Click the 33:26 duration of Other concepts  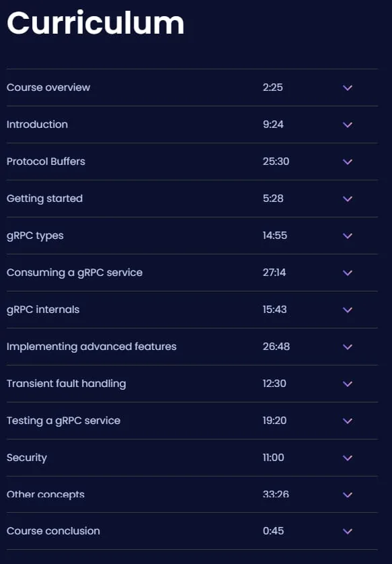[276, 495]
